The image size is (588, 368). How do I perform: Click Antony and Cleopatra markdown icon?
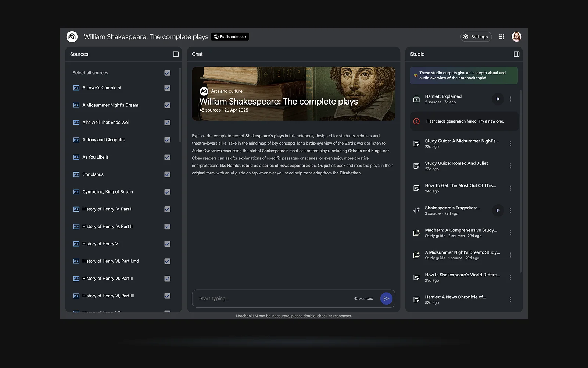[x=76, y=140]
